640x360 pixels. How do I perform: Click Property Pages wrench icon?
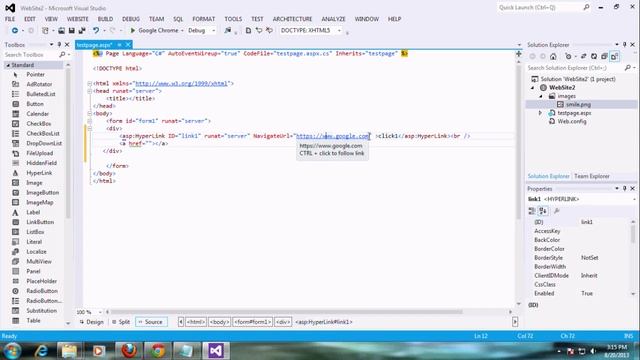coord(557,211)
